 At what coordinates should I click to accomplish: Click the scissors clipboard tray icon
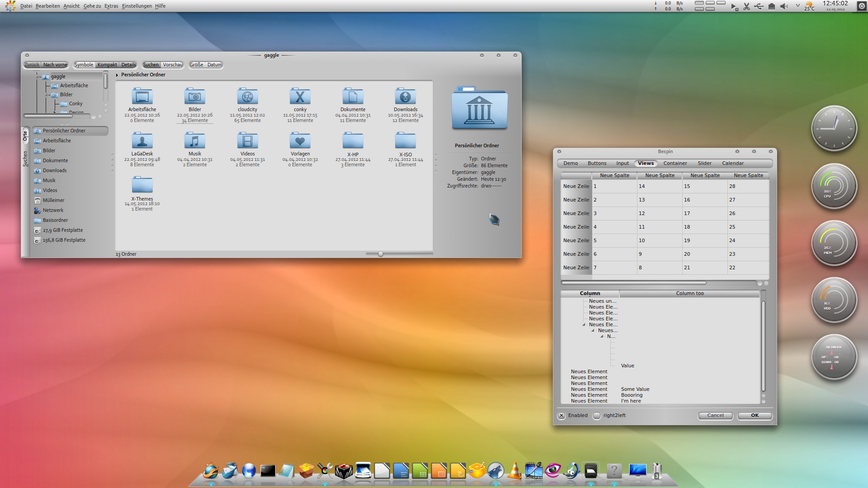pos(746,6)
